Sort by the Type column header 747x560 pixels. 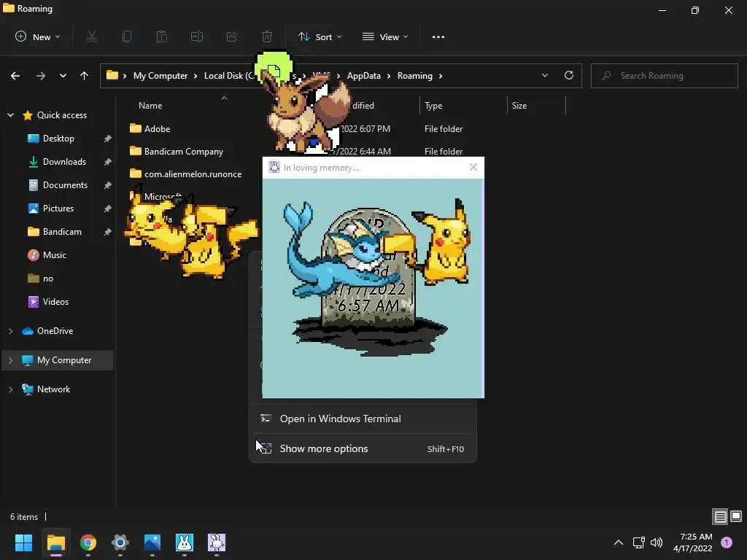pyautogui.click(x=433, y=106)
